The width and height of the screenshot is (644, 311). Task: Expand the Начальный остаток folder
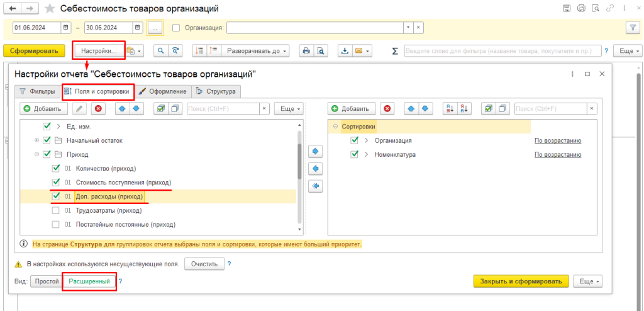(x=37, y=140)
